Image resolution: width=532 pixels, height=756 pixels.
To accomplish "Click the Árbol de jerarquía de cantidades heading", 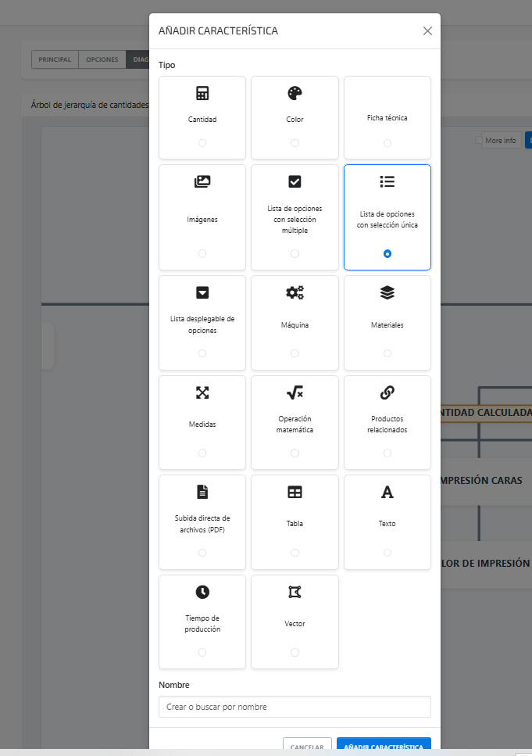I will pyautogui.click(x=90, y=105).
